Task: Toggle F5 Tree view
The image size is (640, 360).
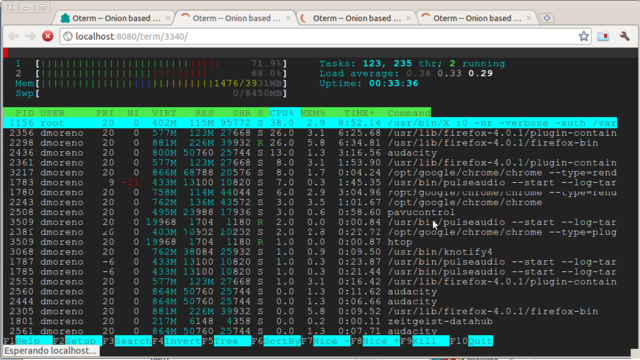Action: [x=226, y=341]
